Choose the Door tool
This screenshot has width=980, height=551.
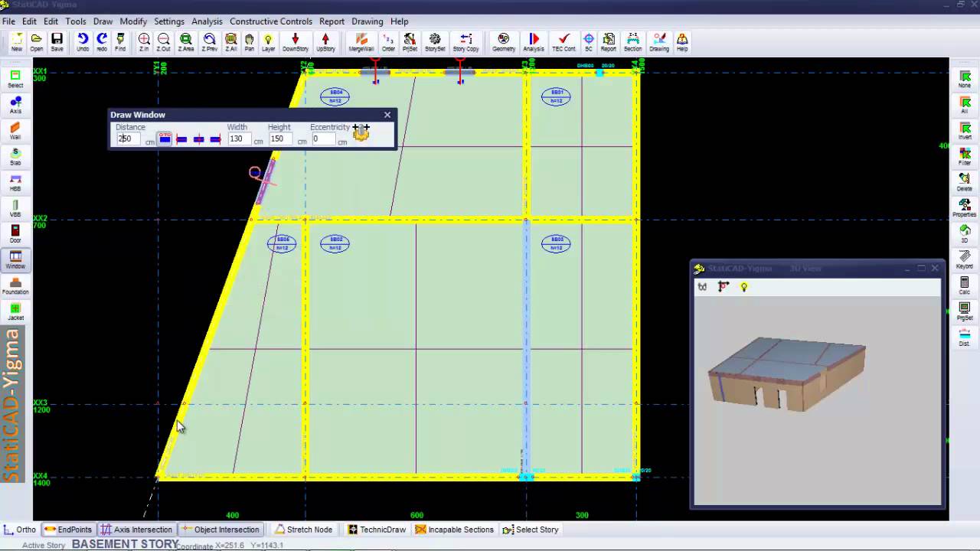15,234
